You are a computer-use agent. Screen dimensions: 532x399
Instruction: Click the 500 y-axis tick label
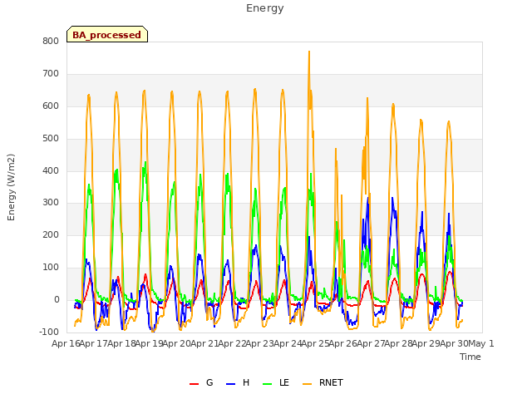tap(51, 139)
